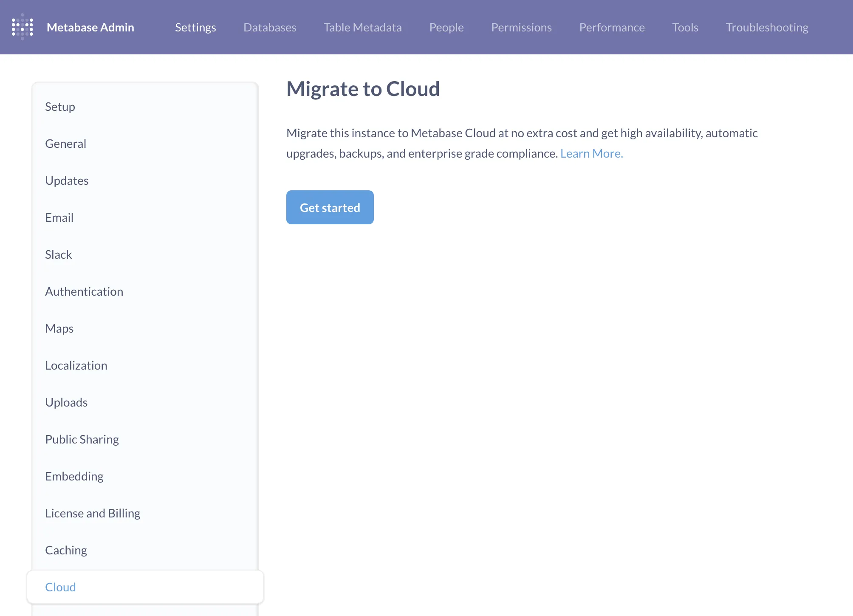Open License and Billing

click(x=93, y=513)
